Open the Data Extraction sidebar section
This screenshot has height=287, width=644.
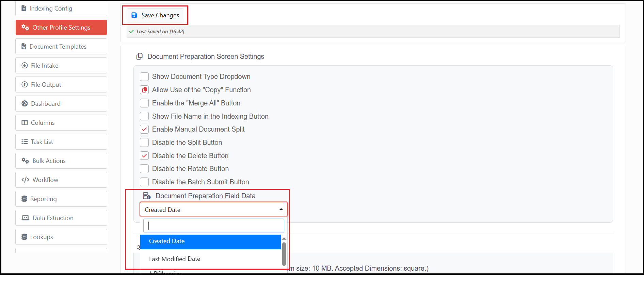click(61, 218)
